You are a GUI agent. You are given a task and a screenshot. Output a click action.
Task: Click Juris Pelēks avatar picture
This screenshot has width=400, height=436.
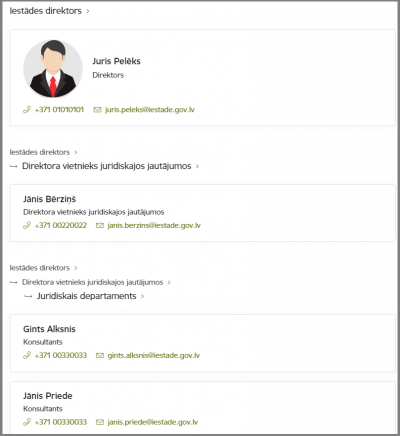53,69
